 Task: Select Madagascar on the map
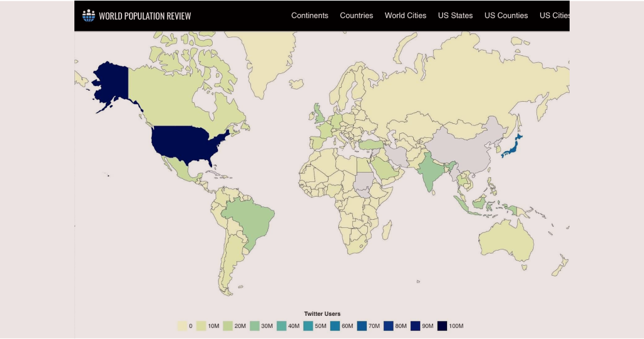click(387, 230)
